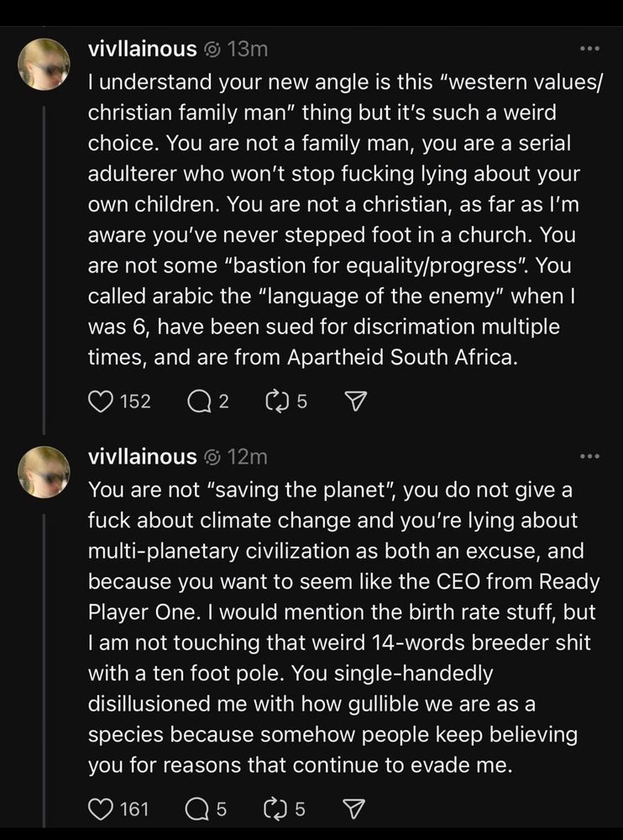Tap the circular icon beside second username
Image resolution: width=623 pixels, height=840 pixels.
coord(212,458)
